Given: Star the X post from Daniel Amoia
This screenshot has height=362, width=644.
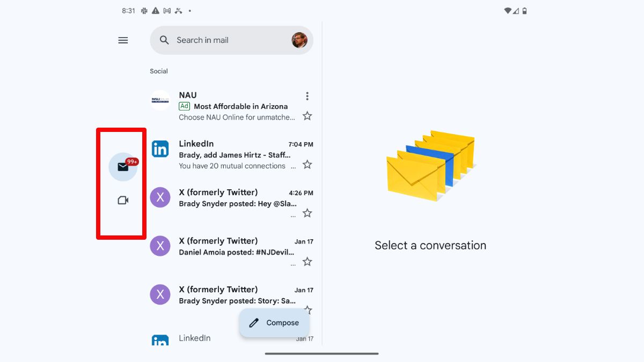Looking at the screenshot, I should click(307, 261).
